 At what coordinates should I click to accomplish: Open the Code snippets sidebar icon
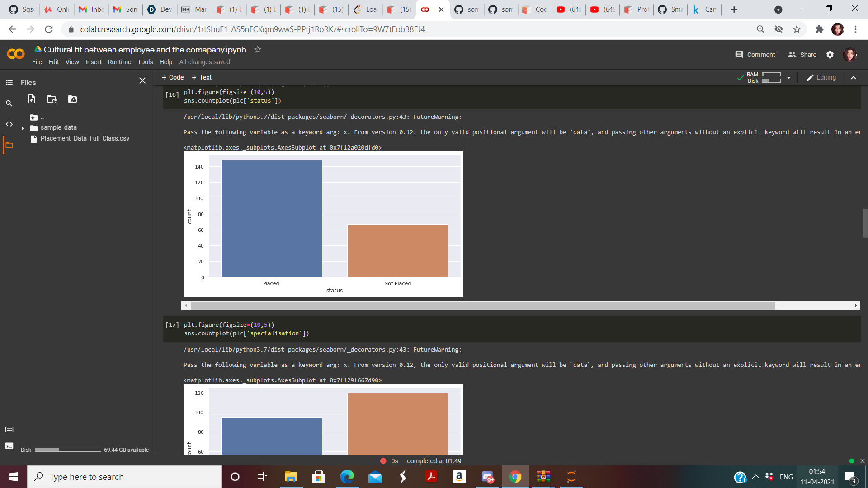click(9, 124)
